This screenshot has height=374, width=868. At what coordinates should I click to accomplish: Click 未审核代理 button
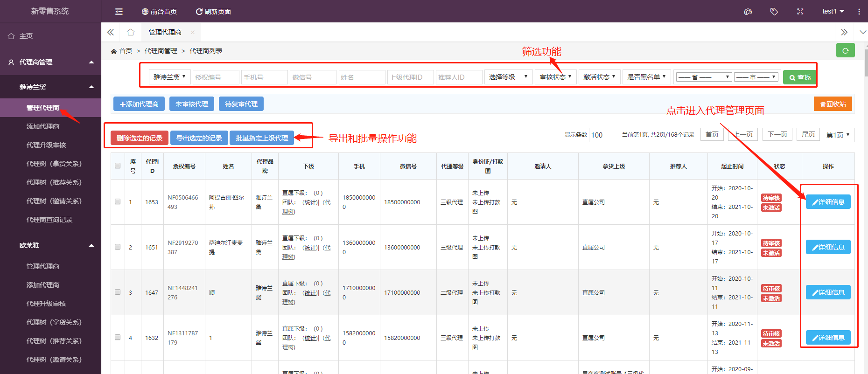click(x=192, y=104)
